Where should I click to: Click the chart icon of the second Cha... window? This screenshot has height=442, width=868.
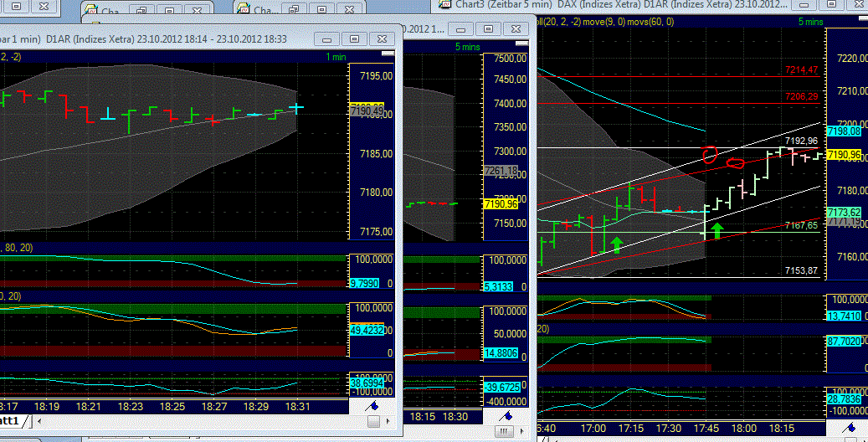tap(244, 9)
